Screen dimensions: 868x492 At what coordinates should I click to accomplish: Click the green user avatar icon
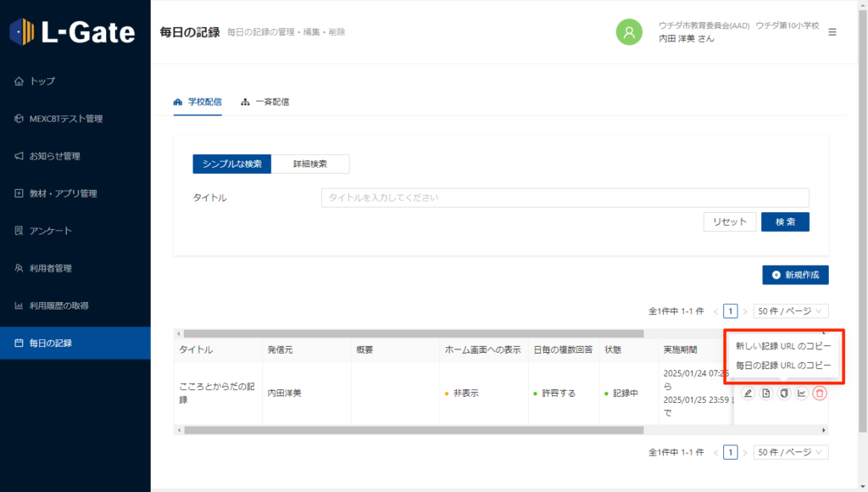click(629, 32)
